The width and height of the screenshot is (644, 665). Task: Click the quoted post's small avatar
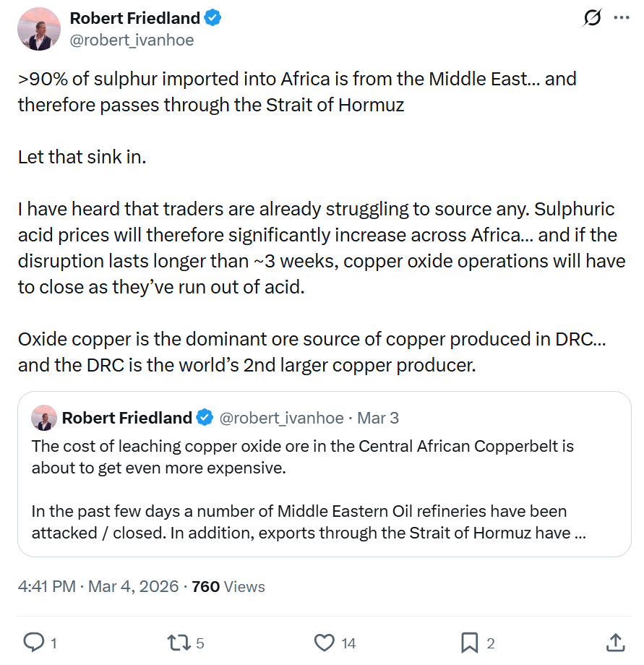[44, 418]
